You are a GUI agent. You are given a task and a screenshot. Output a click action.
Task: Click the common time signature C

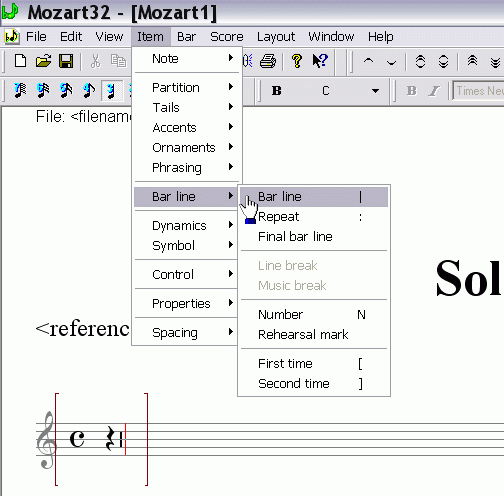tap(77, 439)
